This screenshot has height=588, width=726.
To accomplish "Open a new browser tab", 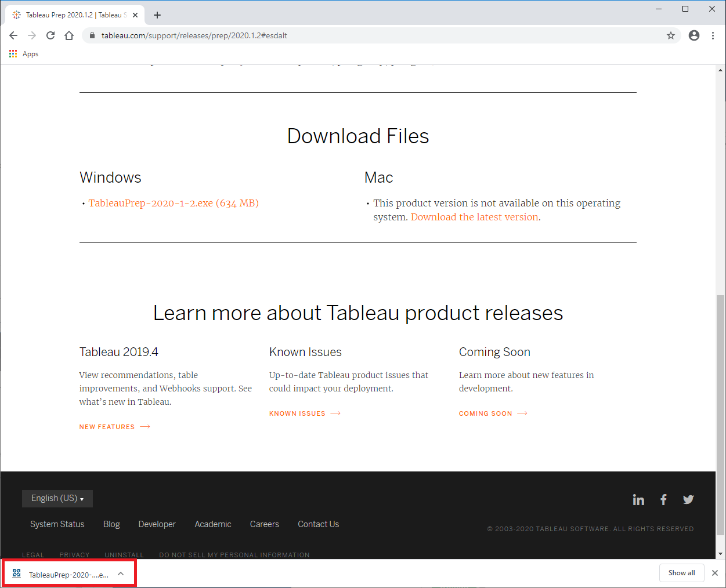I will pos(157,15).
